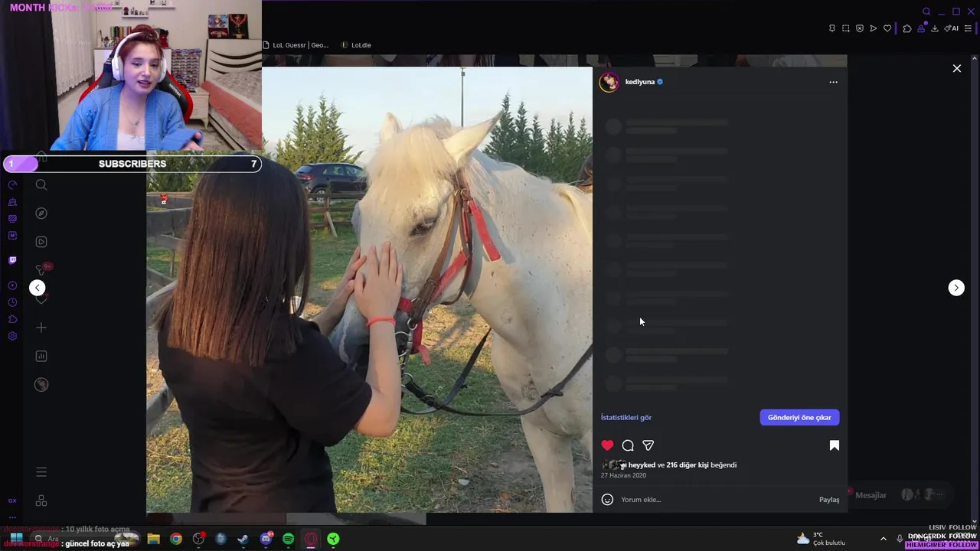Open Instagram Explore compass icon
This screenshot has height=551, width=980.
pos(41,214)
